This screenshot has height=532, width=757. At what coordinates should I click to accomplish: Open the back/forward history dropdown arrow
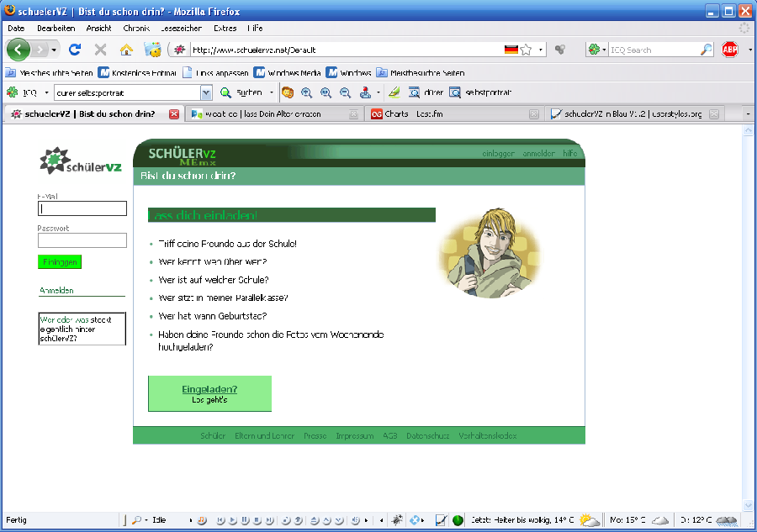54,50
